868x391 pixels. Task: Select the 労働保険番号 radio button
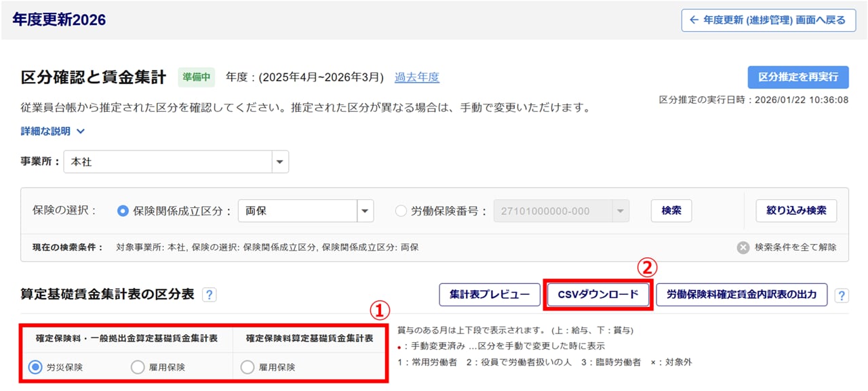coord(401,211)
